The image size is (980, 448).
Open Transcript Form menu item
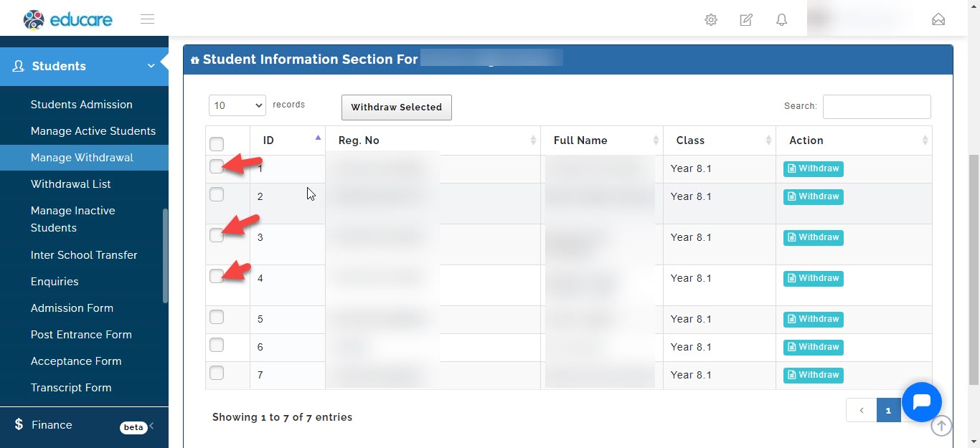coord(71,388)
